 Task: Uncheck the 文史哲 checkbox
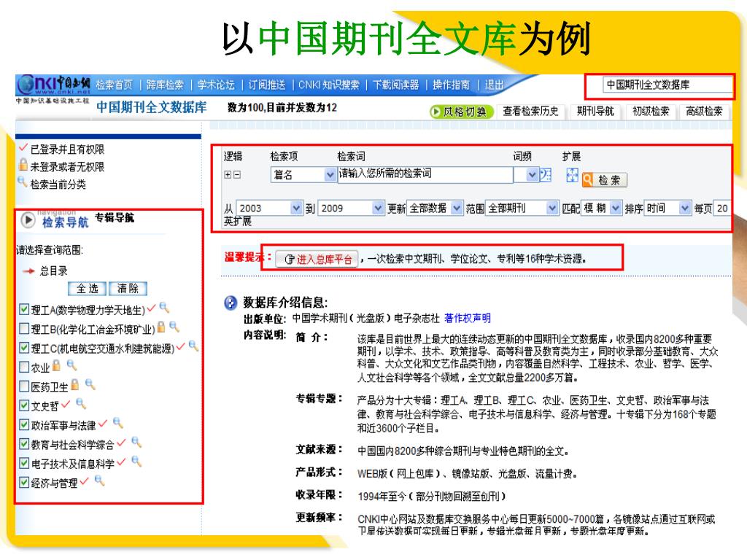(x=24, y=405)
